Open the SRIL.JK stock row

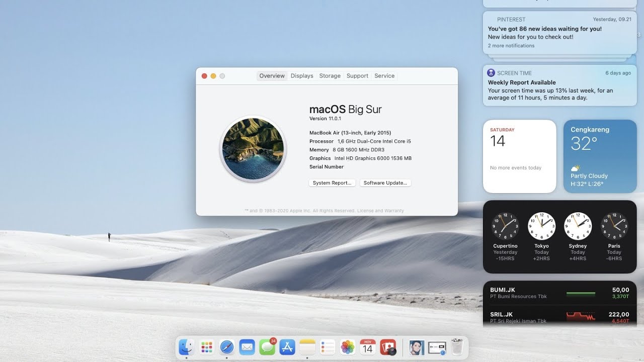[x=559, y=317]
